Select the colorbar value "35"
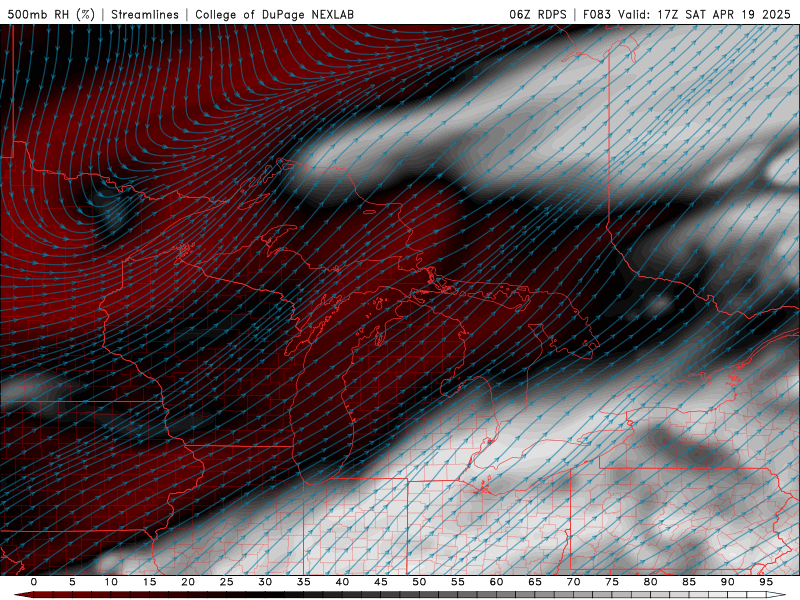 coord(304,582)
